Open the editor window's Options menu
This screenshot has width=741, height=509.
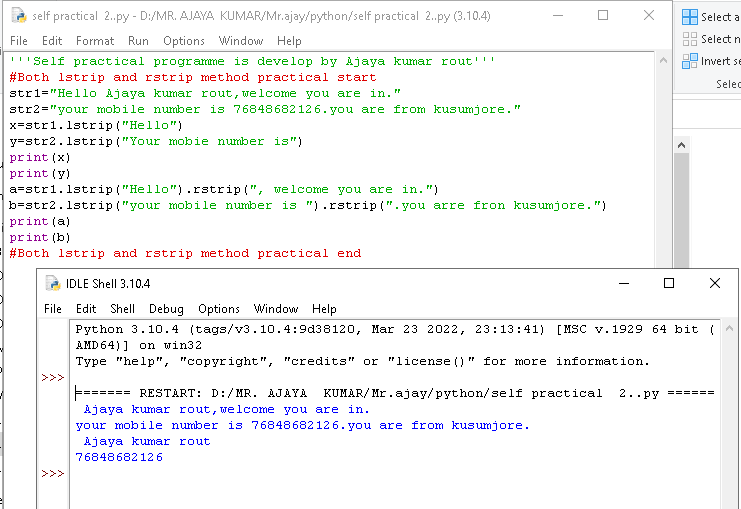184,41
